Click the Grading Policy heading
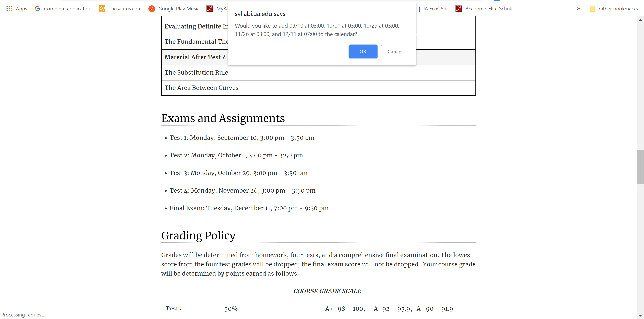The image size is (644, 319). pos(198,236)
